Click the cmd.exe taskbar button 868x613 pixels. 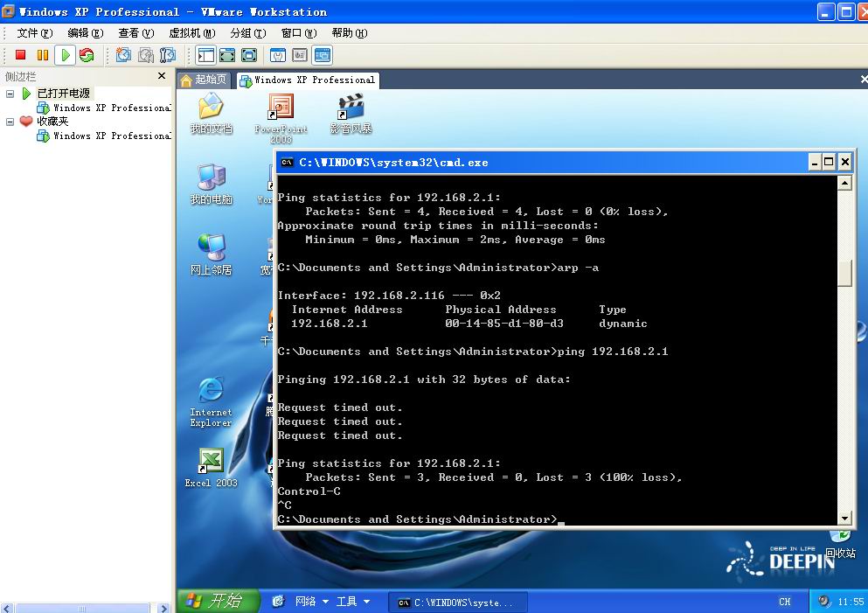pos(462,603)
